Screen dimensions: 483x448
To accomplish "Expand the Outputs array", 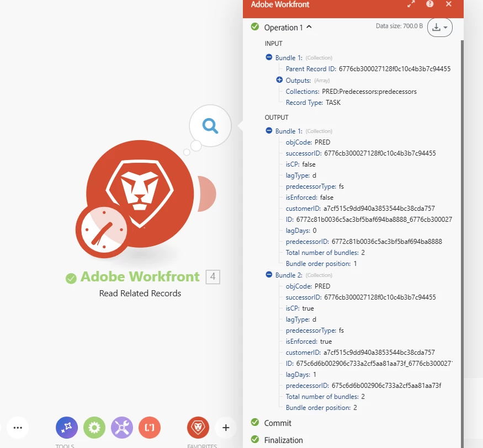I will point(279,80).
